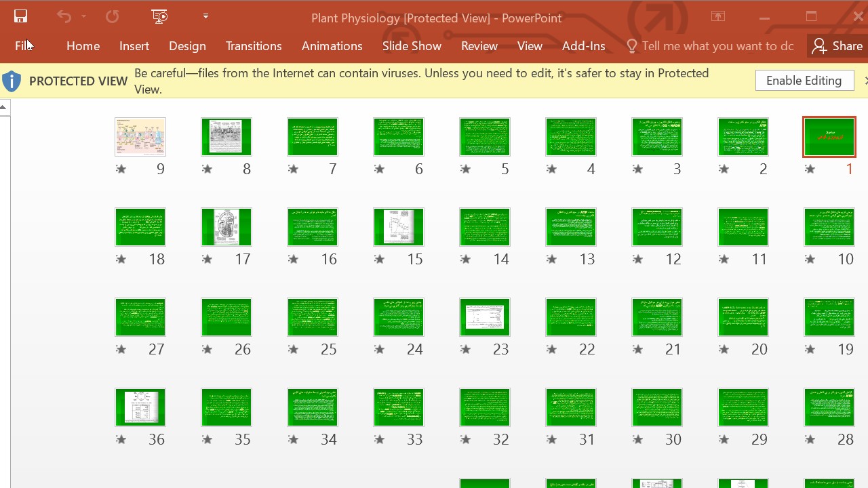
Task: Click the Undo arrow icon
Action: point(64,16)
